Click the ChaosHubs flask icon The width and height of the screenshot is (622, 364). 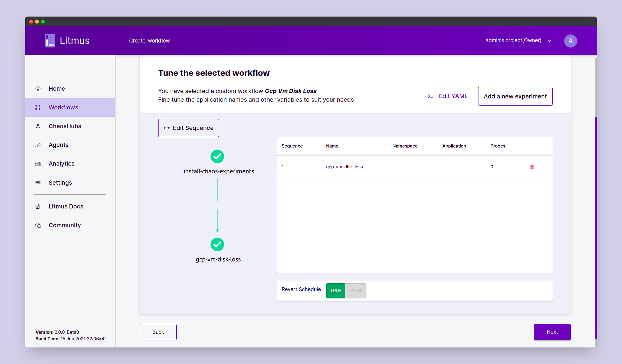click(x=38, y=126)
